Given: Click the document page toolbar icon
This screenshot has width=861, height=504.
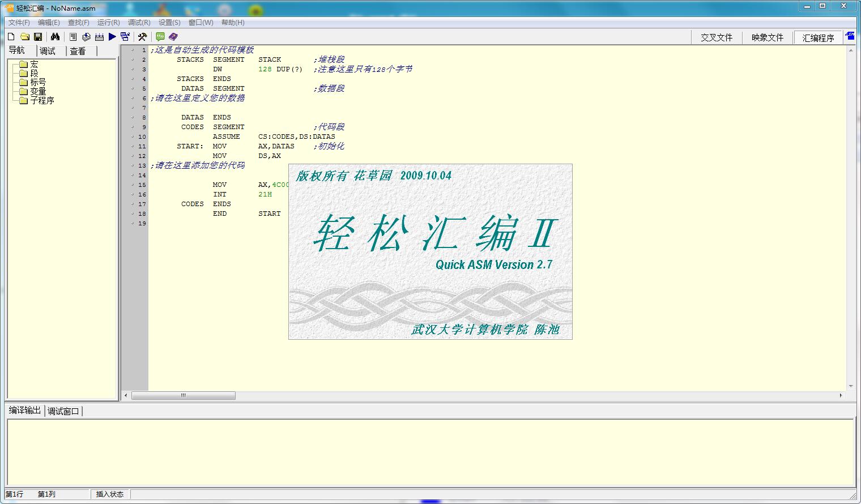Looking at the screenshot, I should click(73, 37).
